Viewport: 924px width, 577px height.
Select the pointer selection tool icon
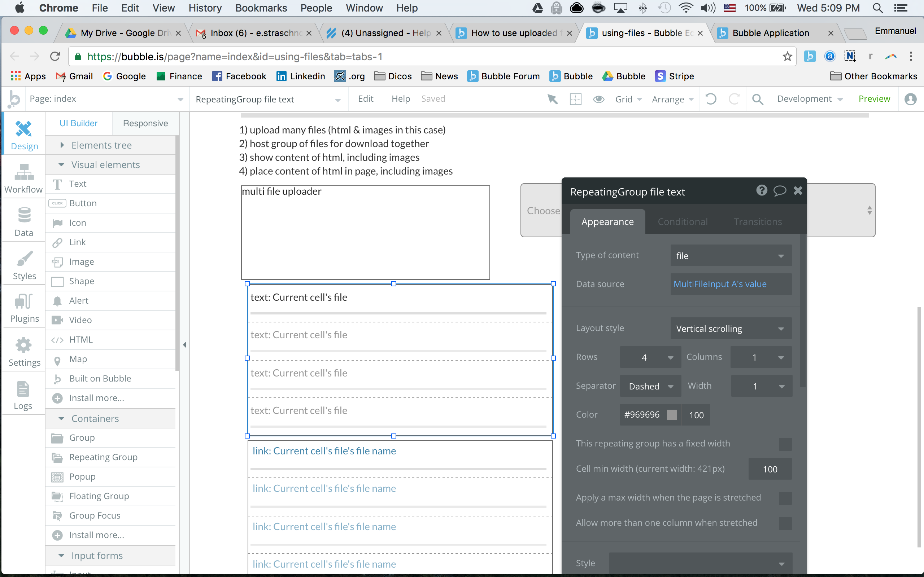coord(552,99)
